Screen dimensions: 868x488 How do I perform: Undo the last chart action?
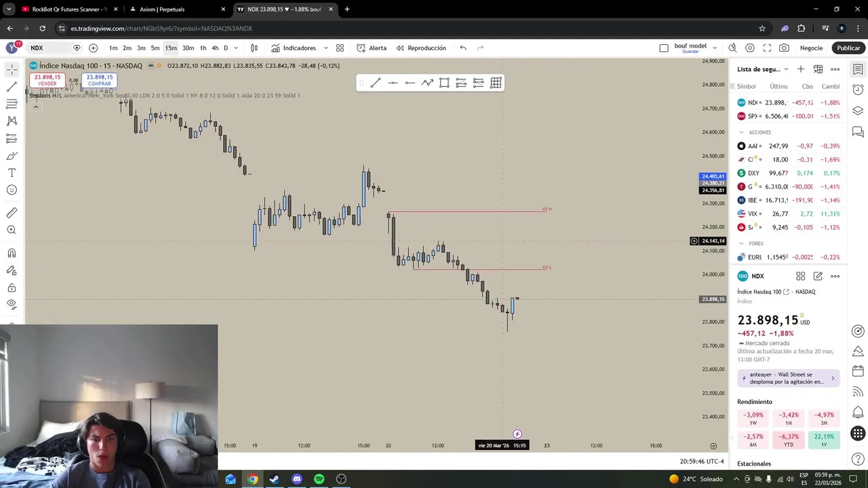click(x=463, y=48)
